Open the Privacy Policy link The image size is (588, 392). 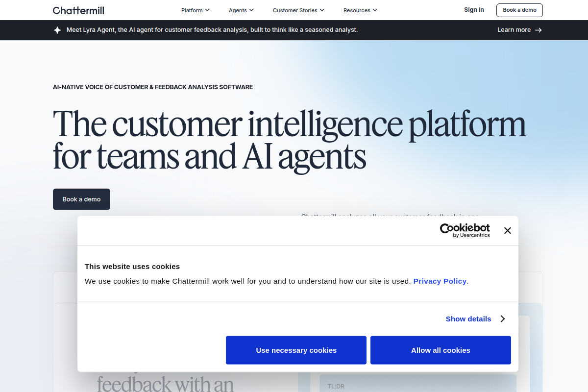point(440,281)
